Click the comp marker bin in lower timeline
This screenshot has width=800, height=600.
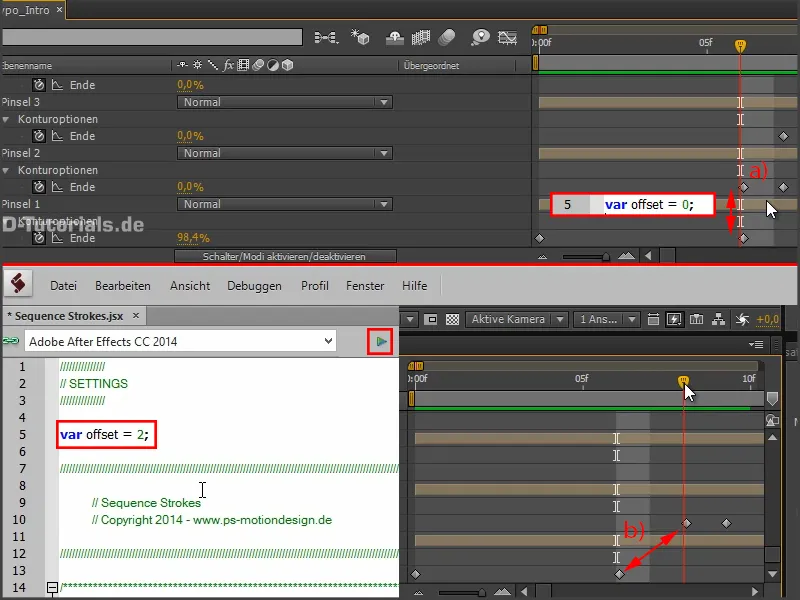pos(772,399)
